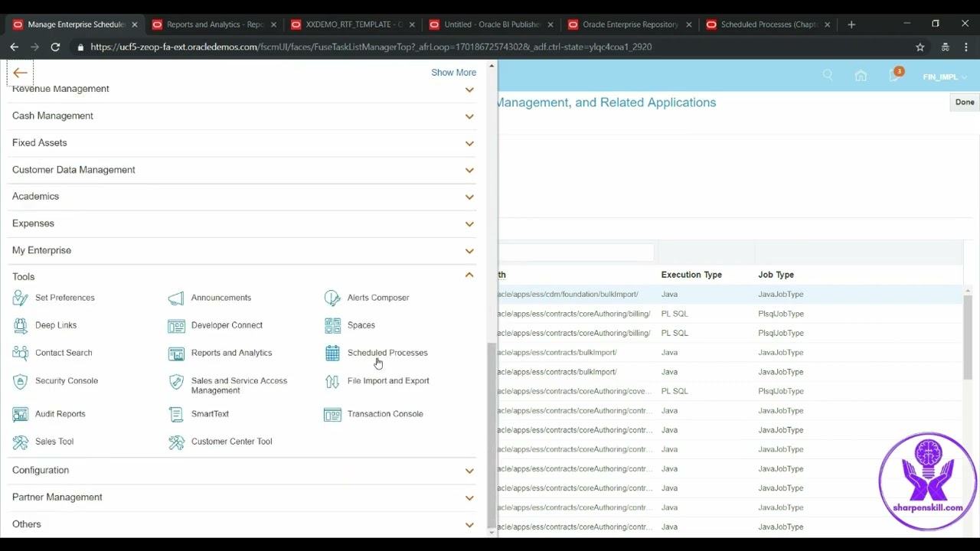
Task: Expand the Cash Management section
Action: 469,116
